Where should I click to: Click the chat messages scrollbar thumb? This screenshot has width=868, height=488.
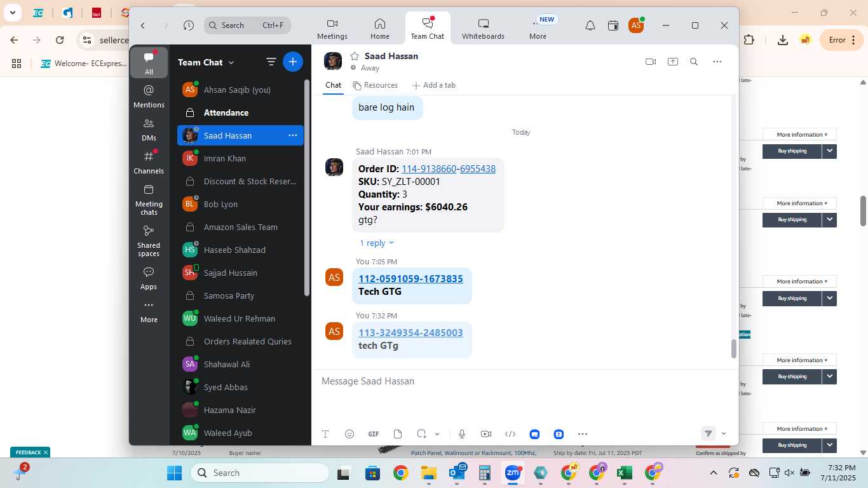tap(733, 349)
